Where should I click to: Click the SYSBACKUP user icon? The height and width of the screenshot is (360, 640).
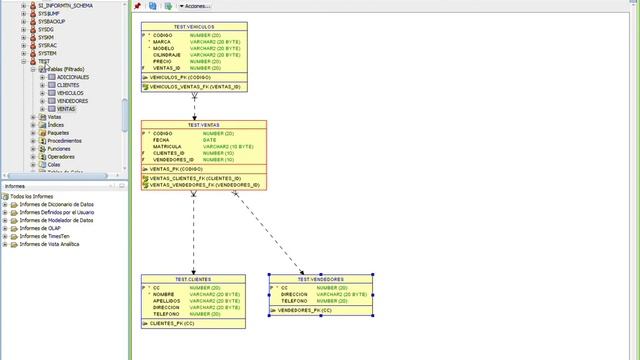[33, 21]
